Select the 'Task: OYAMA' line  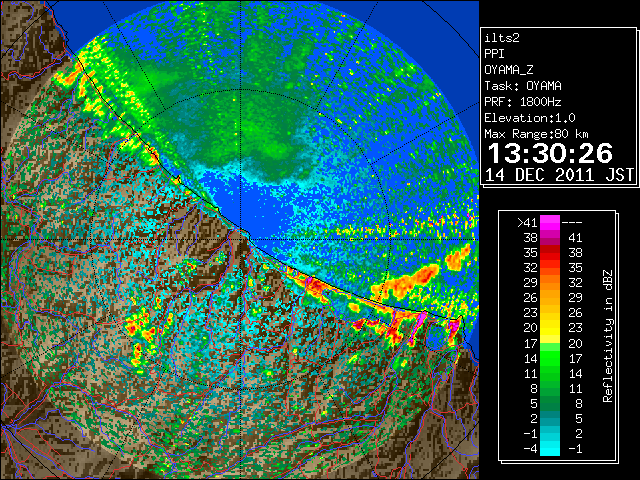[523, 86]
